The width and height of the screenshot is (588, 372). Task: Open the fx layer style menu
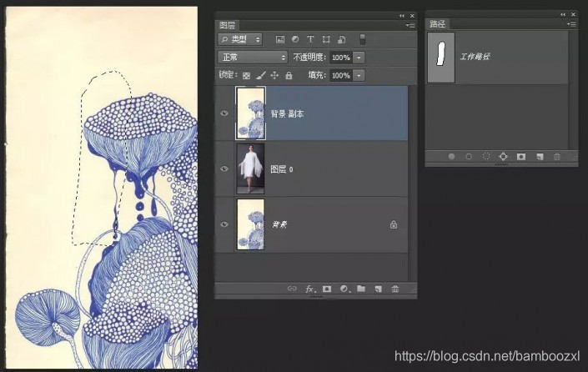pos(310,289)
